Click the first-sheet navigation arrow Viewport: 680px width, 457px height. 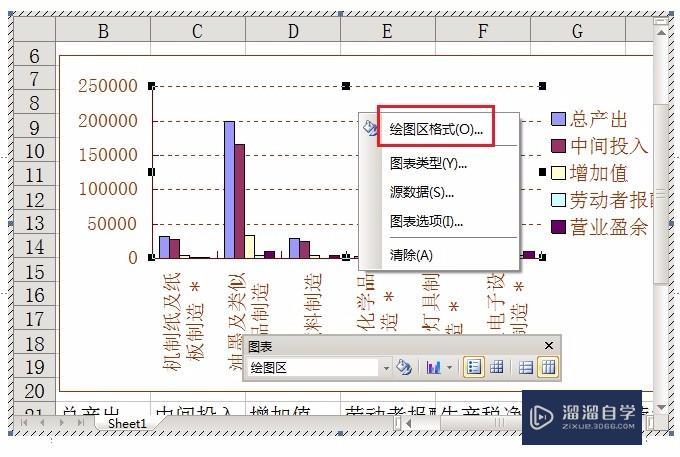tap(23, 422)
